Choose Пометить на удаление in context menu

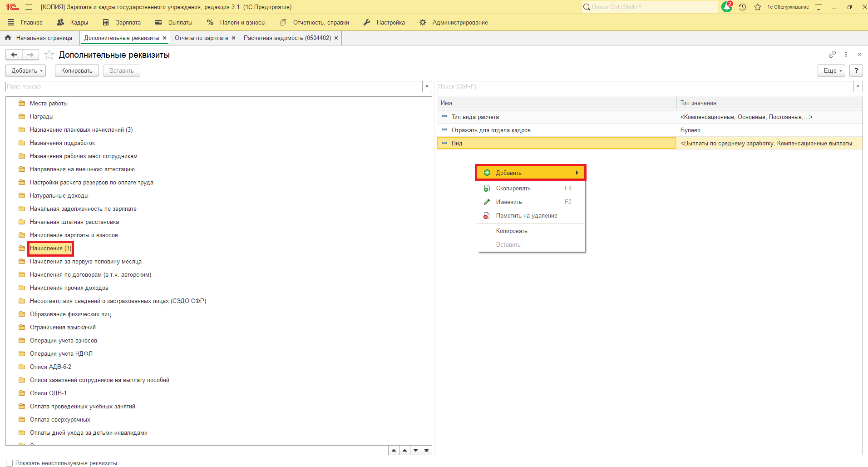tap(531, 216)
